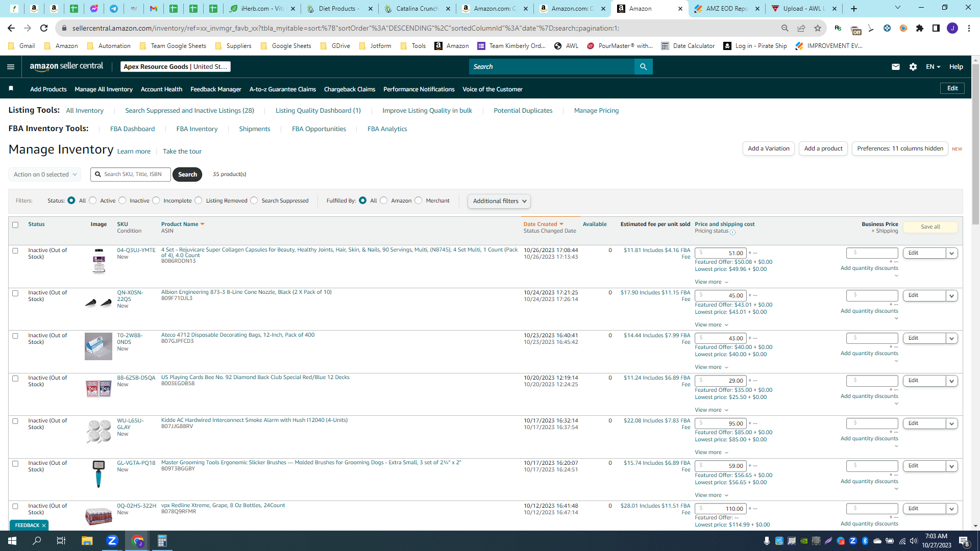
Task: Tick the Ateco Decorating Bags row checkbox
Action: tap(15, 336)
